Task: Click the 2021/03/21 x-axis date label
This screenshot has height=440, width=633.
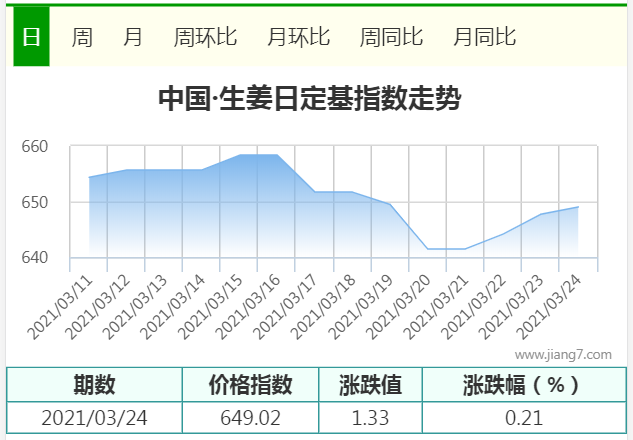Action: (x=436, y=308)
